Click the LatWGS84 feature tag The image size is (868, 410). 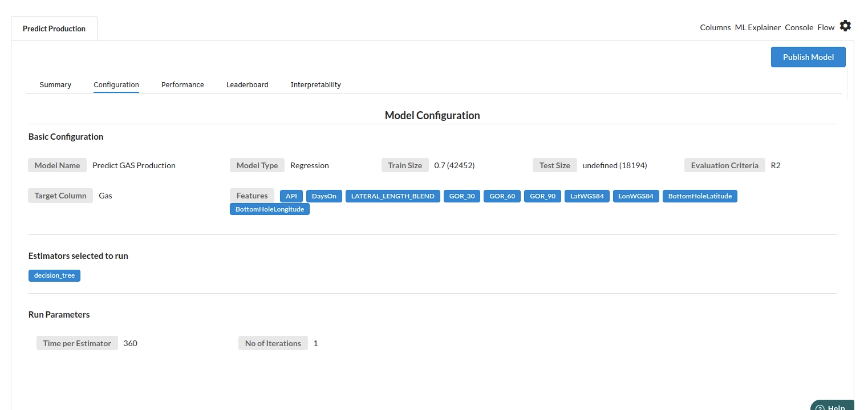(x=587, y=196)
